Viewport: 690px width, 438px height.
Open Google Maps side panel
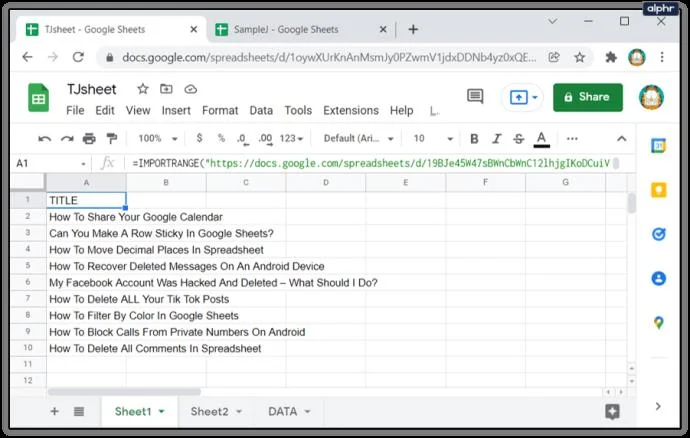coord(658,323)
